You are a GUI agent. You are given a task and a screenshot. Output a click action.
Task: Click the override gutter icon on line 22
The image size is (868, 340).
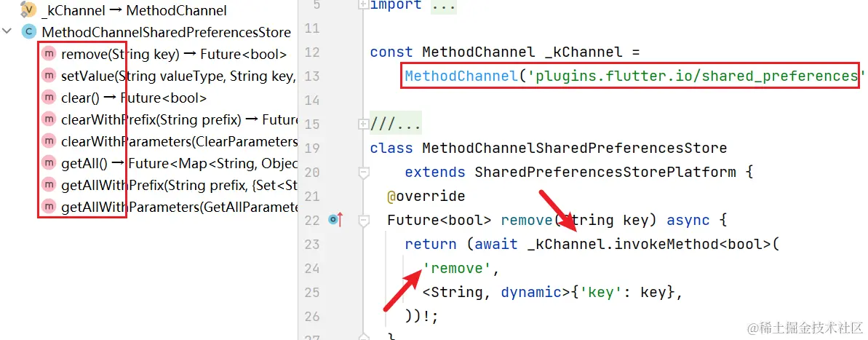click(x=335, y=221)
